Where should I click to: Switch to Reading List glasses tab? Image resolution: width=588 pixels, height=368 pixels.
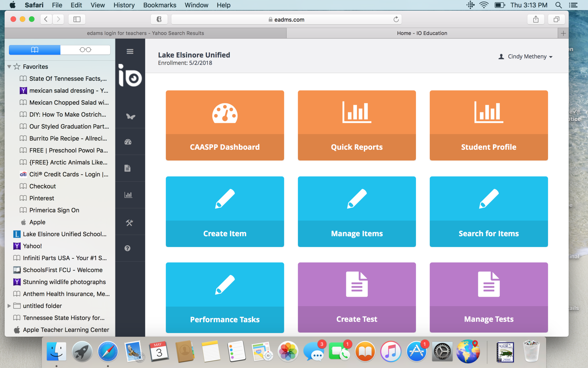click(85, 50)
